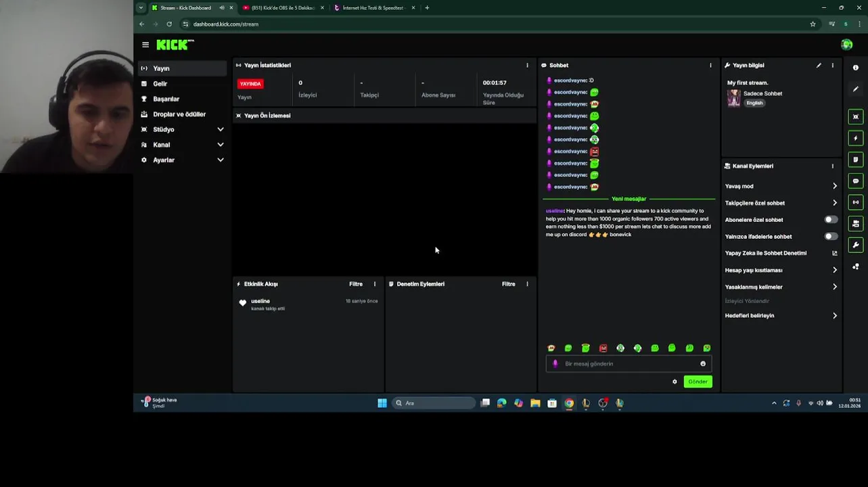The image size is (868, 487).
Task: Insert first quick emote below chat
Action: tap(551, 348)
